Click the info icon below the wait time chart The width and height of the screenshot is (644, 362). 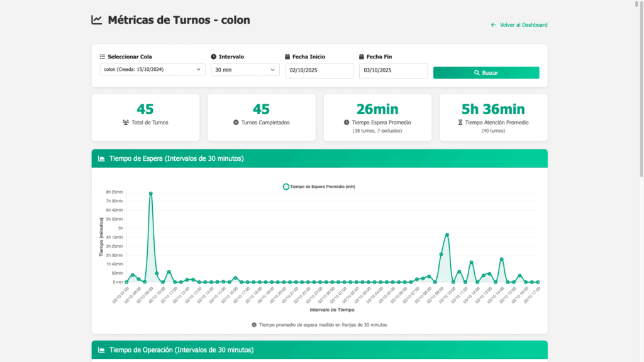[254, 325]
